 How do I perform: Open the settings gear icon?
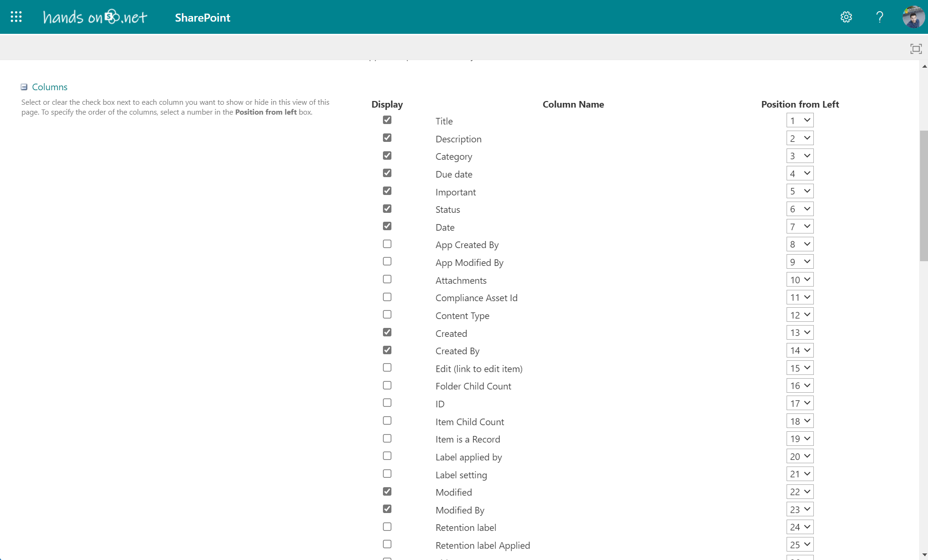[x=846, y=17]
